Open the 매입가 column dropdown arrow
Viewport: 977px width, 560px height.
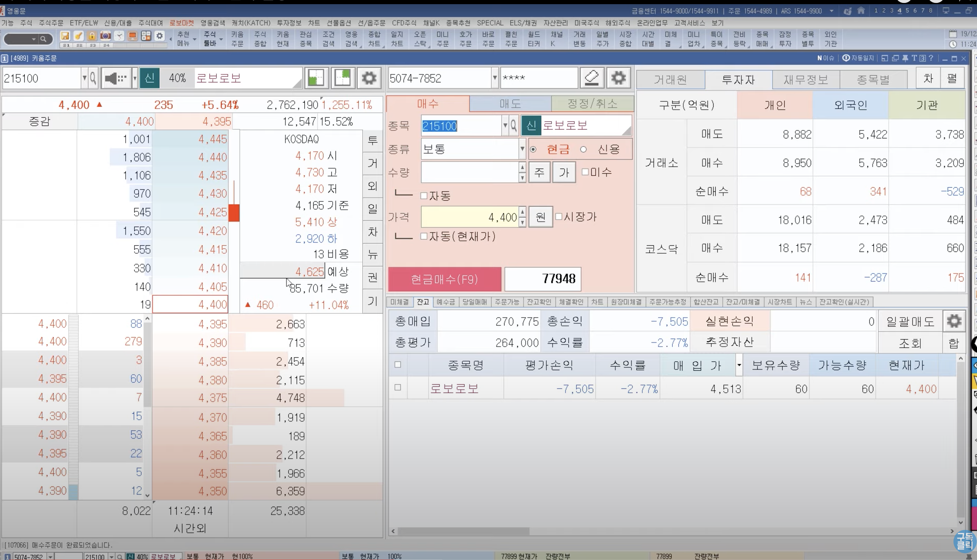pos(739,365)
